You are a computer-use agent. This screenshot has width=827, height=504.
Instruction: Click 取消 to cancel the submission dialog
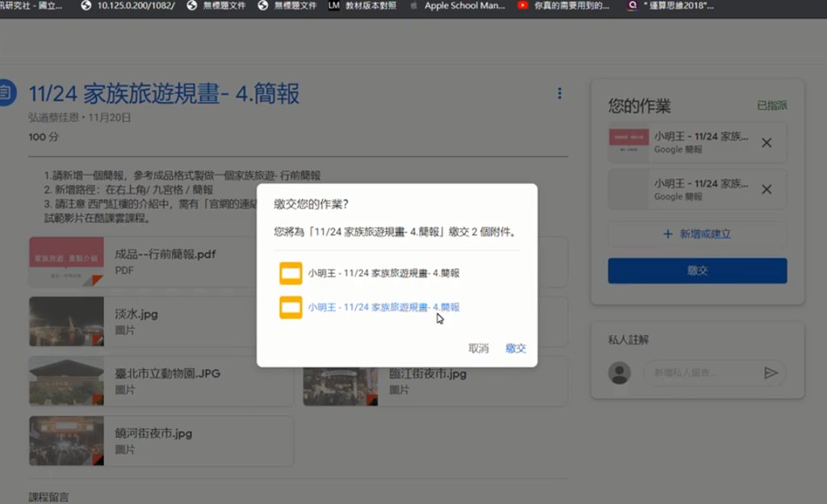click(478, 348)
